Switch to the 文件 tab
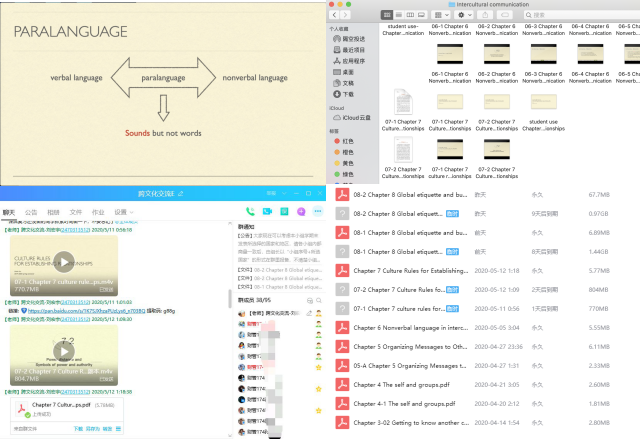 pyautogui.click(x=76, y=212)
